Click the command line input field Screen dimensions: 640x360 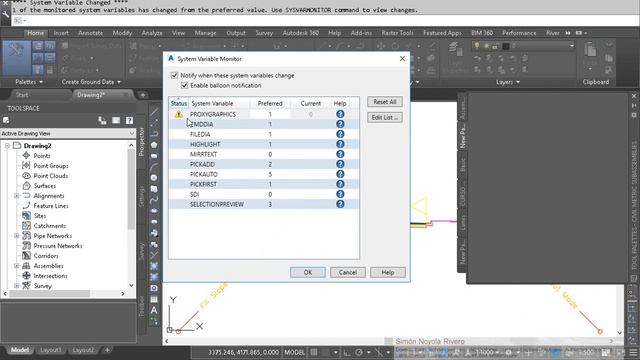tap(327, 20)
